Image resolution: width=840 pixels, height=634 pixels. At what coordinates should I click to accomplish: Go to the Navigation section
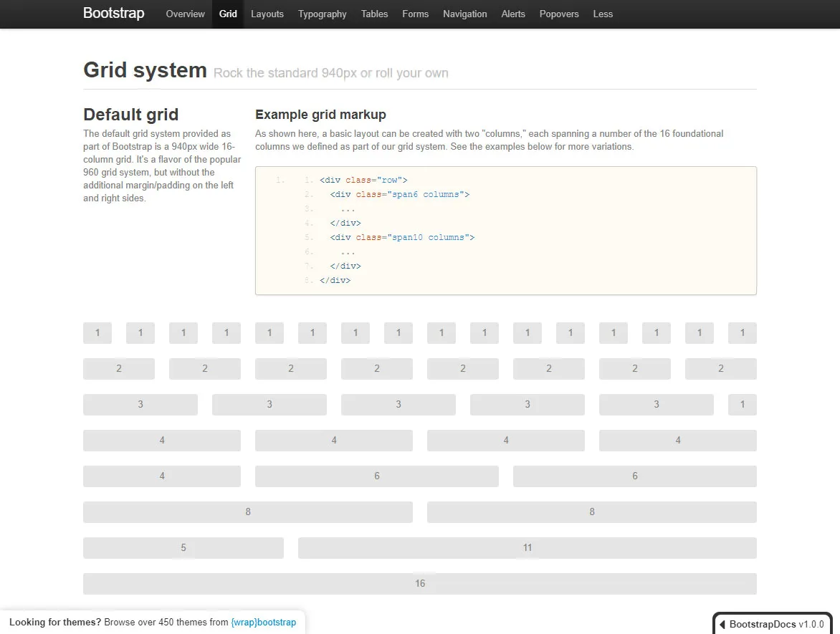[465, 14]
